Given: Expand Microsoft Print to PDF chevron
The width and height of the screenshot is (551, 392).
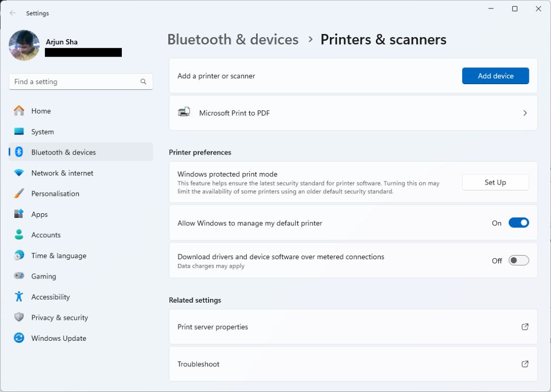Looking at the screenshot, I should pyautogui.click(x=525, y=113).
